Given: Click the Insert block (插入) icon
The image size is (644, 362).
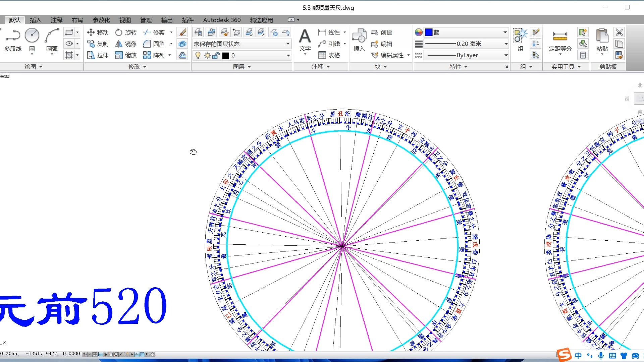Looking at the screenshot, I should pos(359,40).
